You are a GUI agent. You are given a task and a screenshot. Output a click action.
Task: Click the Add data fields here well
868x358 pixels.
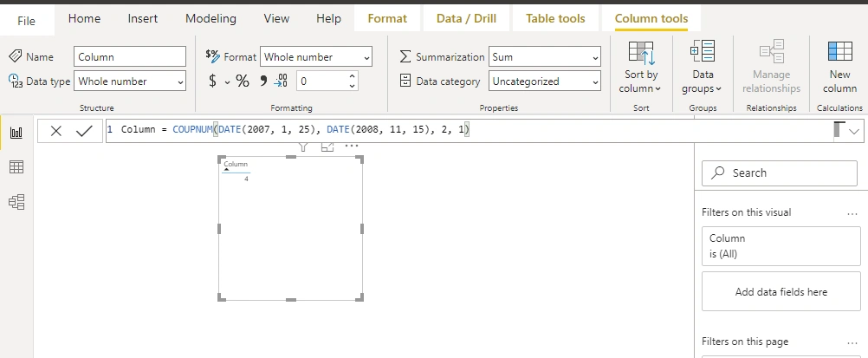pyautogui.click(x=781, y=291)
